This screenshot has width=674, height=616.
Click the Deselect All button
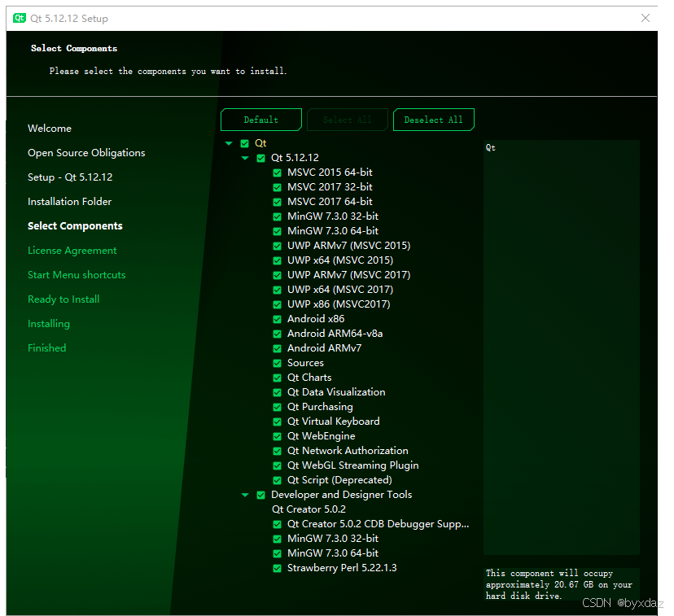433,120
